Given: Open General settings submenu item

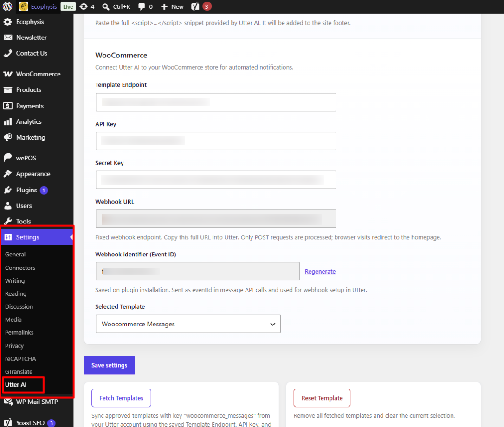Looking at the screenshot, I should pos(15,254).
